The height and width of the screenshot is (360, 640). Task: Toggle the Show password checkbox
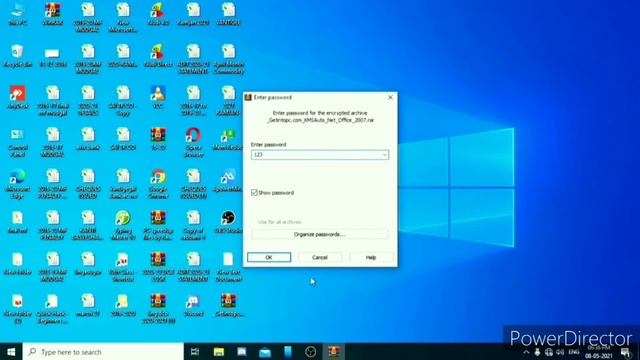point(254,192)
